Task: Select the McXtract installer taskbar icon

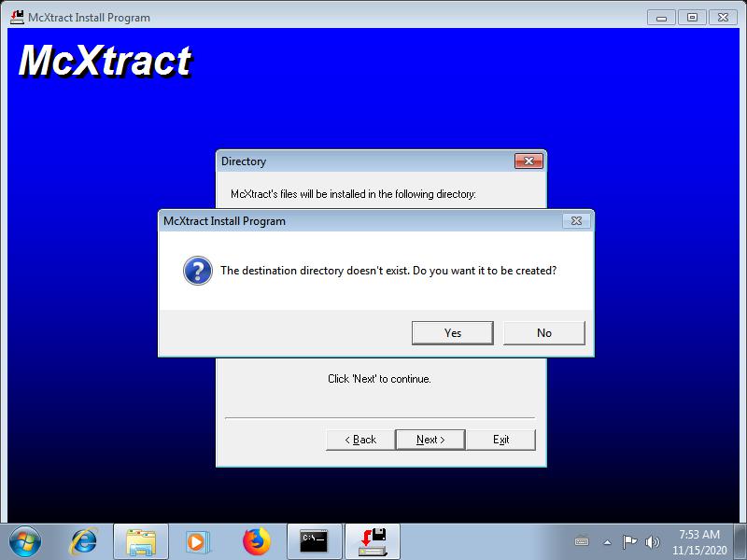Action: click(373, 542)
